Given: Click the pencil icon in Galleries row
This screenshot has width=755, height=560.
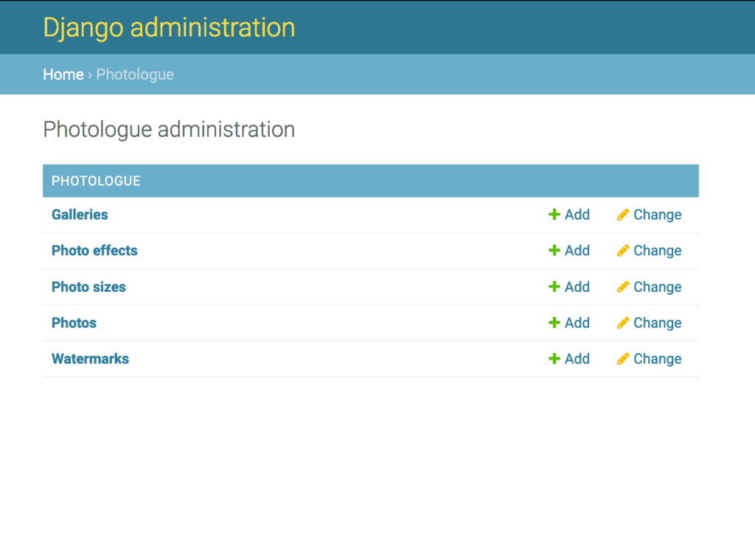Looking at the screenshot, I should (623, 214).
